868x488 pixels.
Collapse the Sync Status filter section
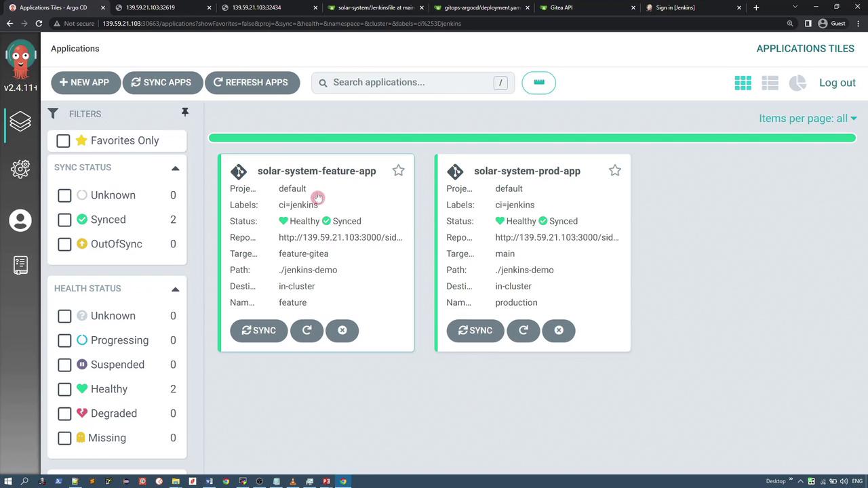click(175, 168)
